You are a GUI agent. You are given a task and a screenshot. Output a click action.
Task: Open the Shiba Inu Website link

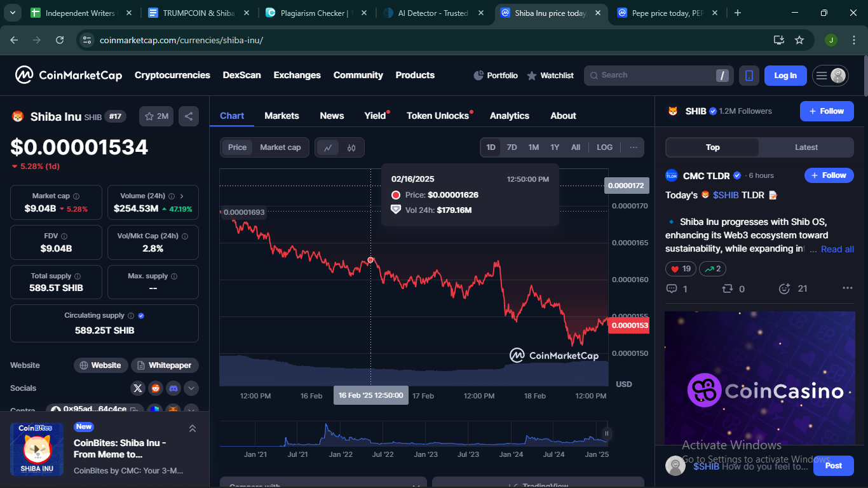click(100, 365)
